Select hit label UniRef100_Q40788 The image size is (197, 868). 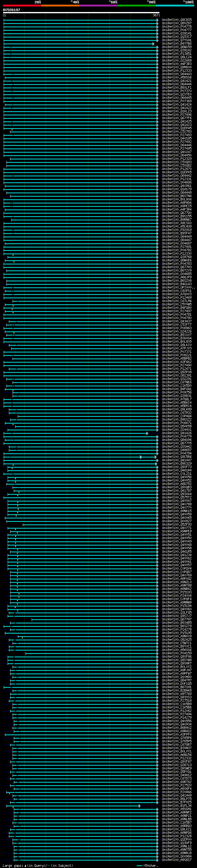(176, 504)
